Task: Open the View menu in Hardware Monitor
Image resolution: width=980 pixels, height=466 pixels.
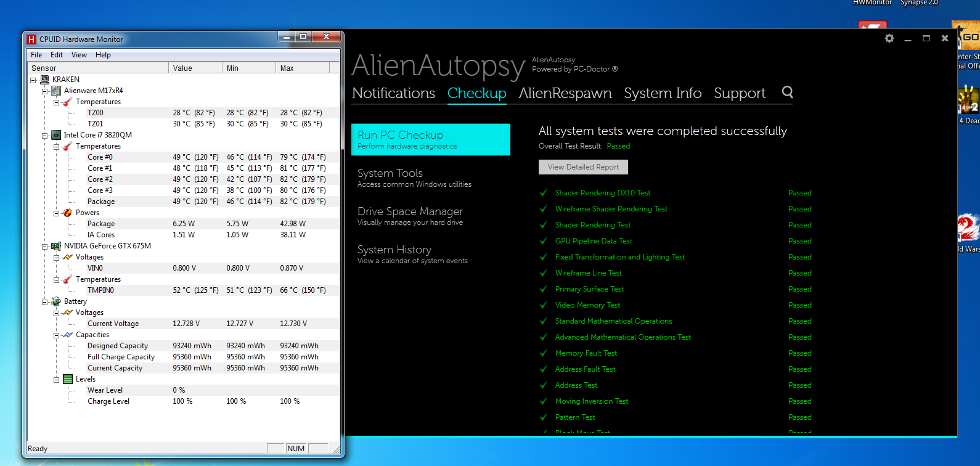Action: tap(79, 55)
